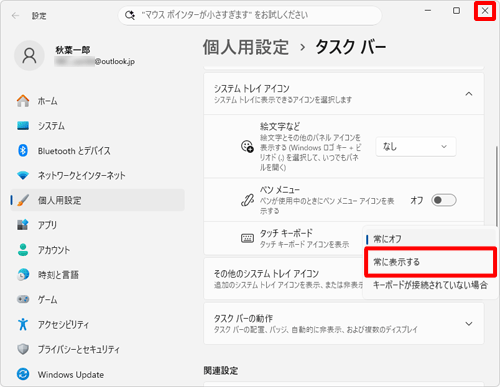This screenshot has height=387, width=500.
Task: Click the 個人用設定 breadcrumb link
Action: 246,47
